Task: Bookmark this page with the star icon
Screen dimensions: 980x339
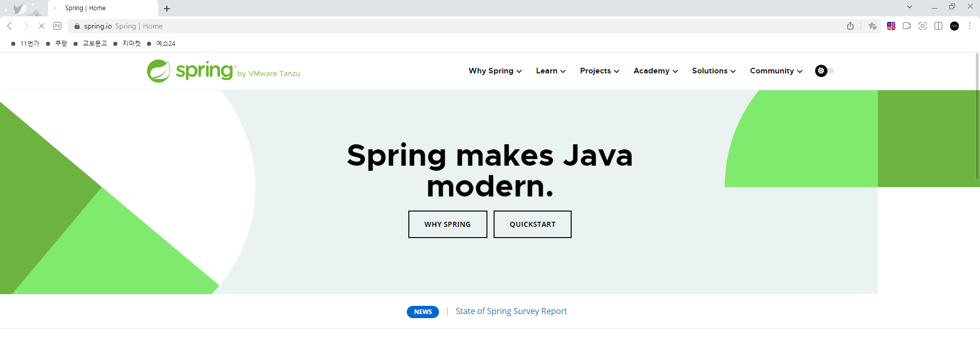Action: 872,26
